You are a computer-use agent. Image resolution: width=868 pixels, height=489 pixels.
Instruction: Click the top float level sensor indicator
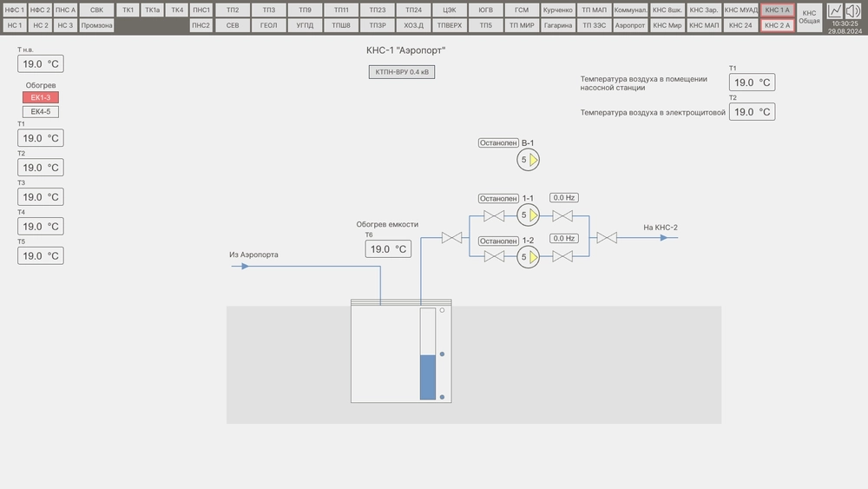(x=442, y=310)
